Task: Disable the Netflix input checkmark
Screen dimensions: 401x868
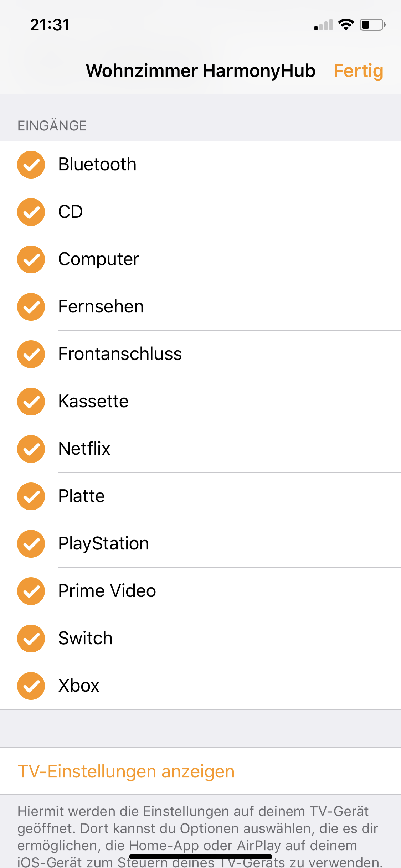Action: coord(31,449)
